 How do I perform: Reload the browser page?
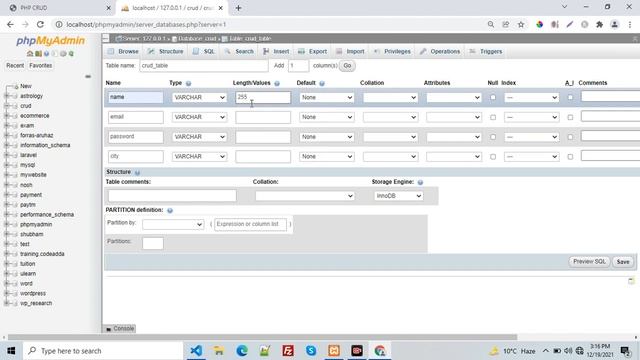(40, 24)
